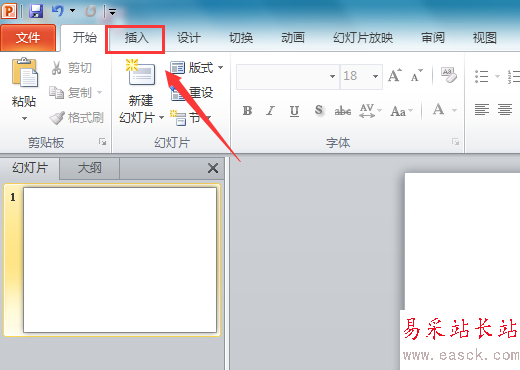Open the 切换 (Transitions) tab

(241, 38)
